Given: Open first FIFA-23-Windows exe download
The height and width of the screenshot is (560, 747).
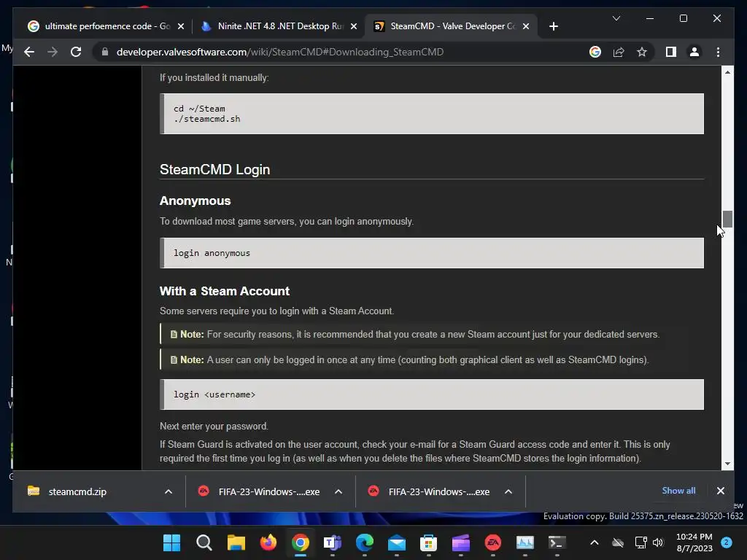Looking at the screenshot, I should tap(268, 491).
